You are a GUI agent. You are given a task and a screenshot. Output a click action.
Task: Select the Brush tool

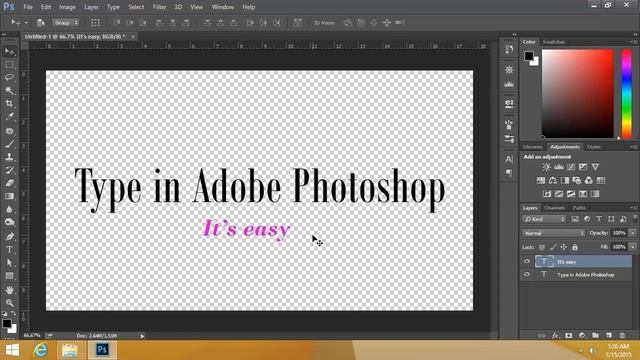coord(9,144)
